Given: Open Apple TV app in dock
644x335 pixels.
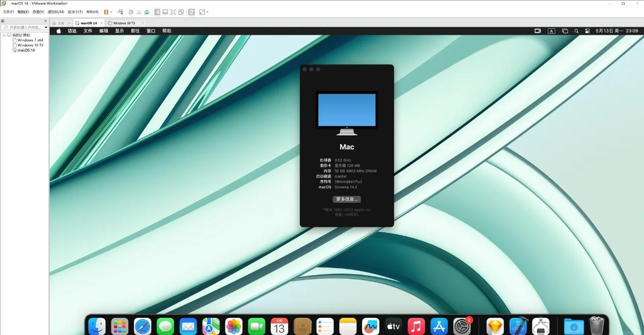Looking at the screenshot, I should coord(393,326).
